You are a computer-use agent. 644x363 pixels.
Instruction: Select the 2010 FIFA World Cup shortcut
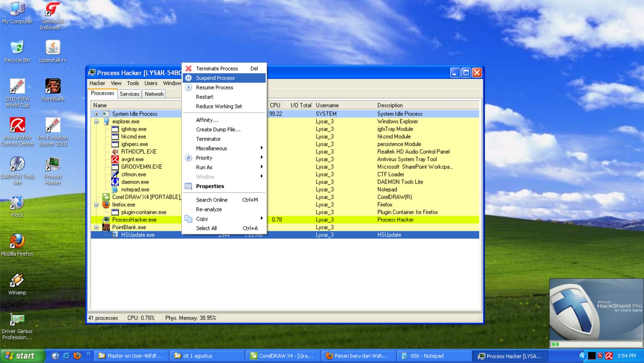(17, 93)
